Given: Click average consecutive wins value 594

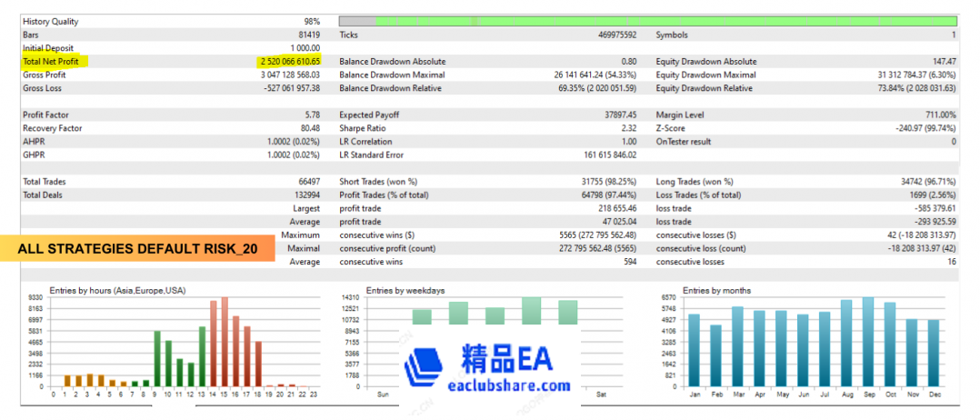Looking at the screenshot, I should pos(630,262).
